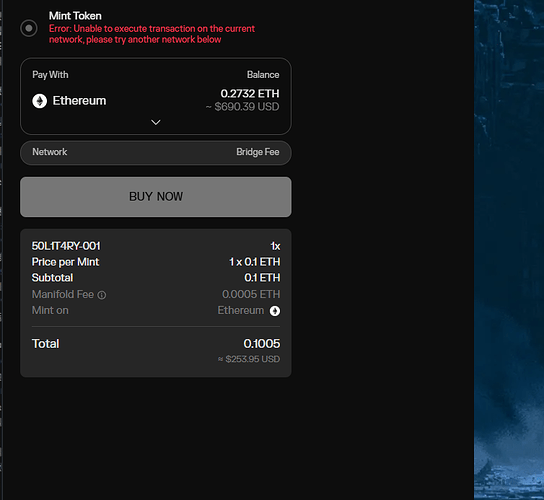Click the ≈ $253.95 USD total text

click(x=249, y=359)
